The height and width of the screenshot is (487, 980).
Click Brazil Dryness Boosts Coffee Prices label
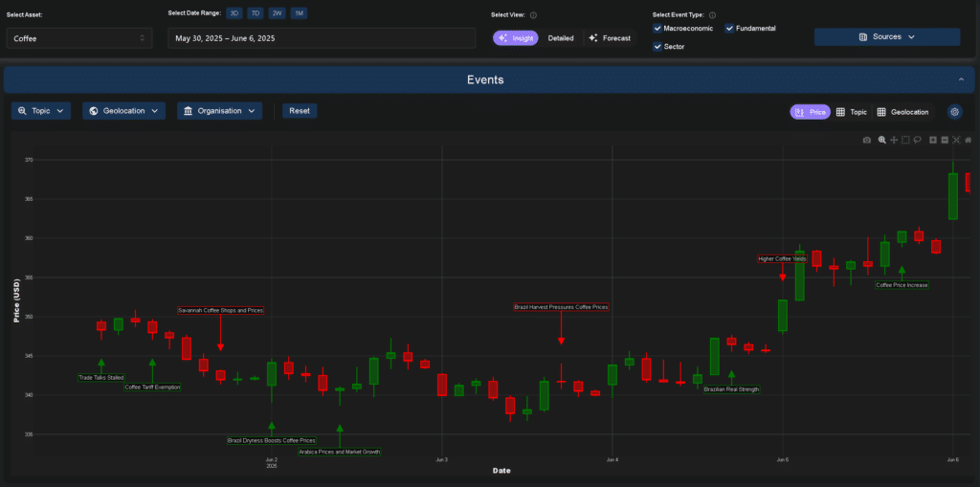pyautogui.click(x=271, y=441)
